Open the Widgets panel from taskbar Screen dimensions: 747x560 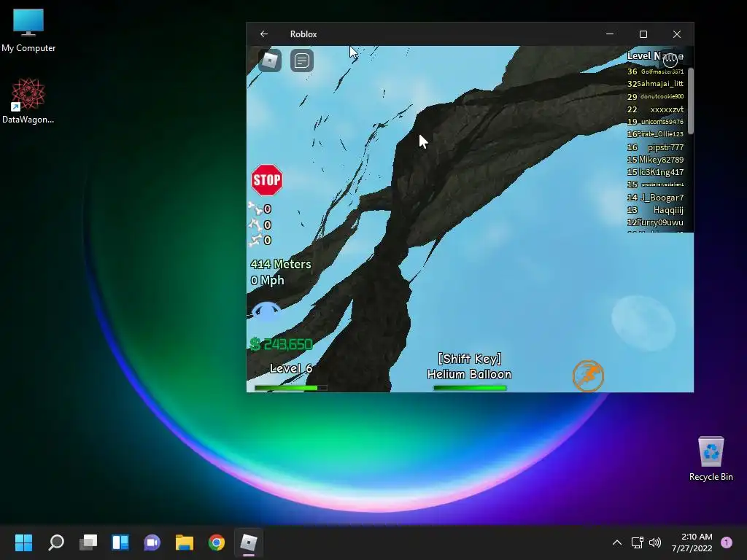(x=120, y=542)
